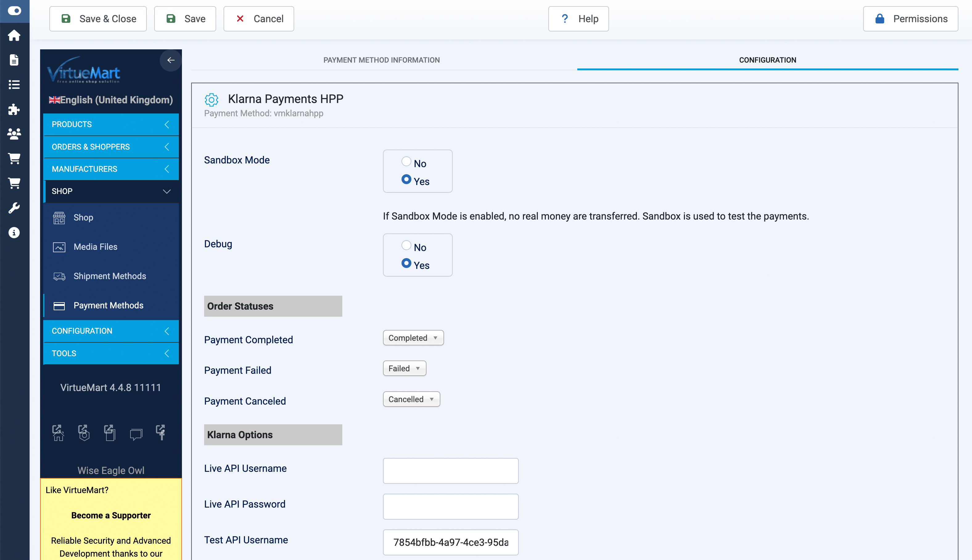
Task: Click the Klarna settings gear icon
Action: coord(212,100)
